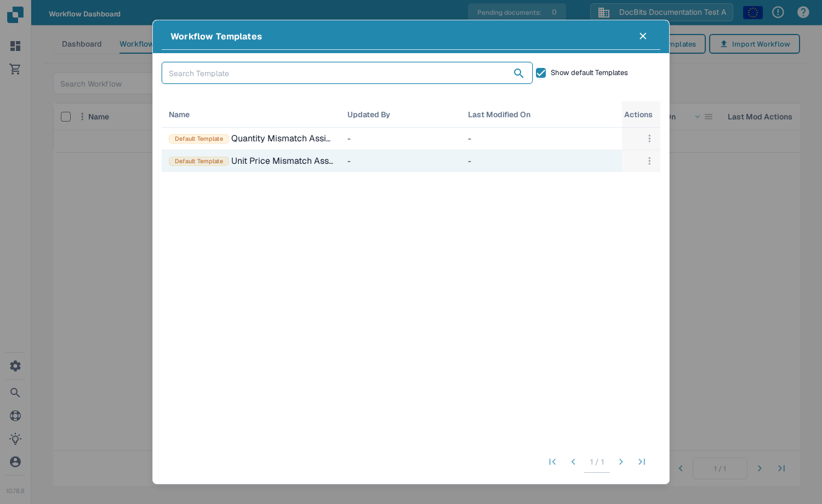Viewport: 822px width, 504px height.
Task: Click the DocBits logo icon
Action: 15,14
